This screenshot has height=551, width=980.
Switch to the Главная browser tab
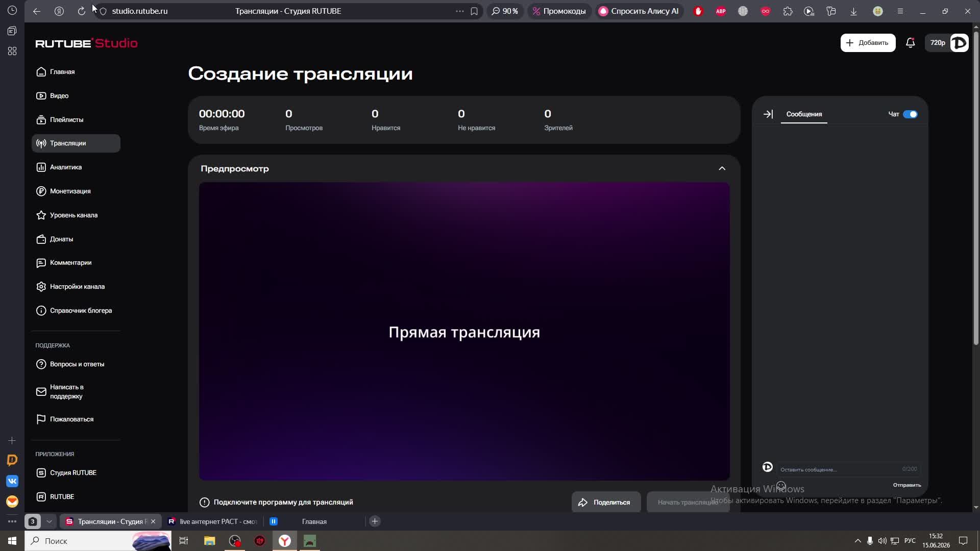(x=314, y=521)
